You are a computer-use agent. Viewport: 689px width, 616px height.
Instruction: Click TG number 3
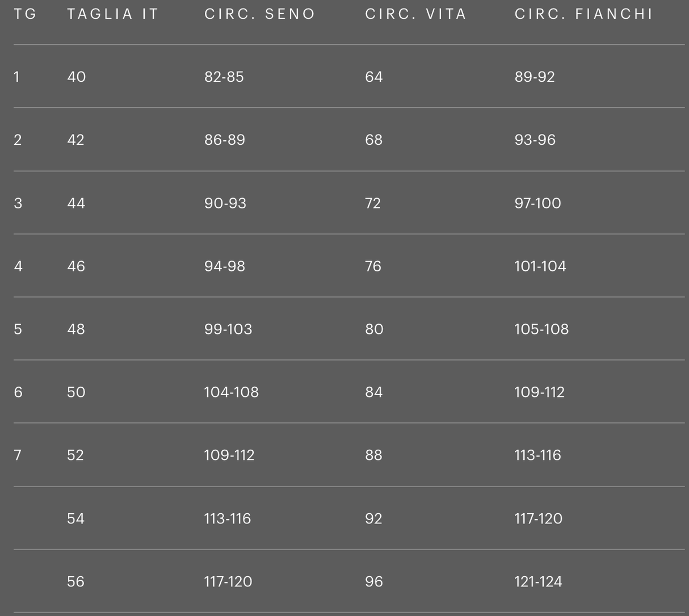tap(18, 203)
